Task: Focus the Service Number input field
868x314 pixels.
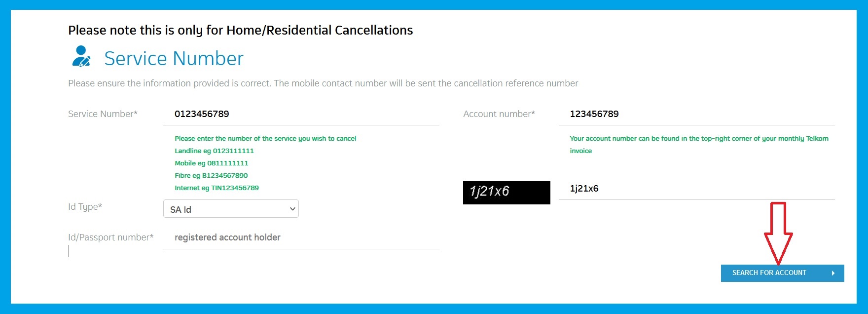Action: (x=301, y=114)
